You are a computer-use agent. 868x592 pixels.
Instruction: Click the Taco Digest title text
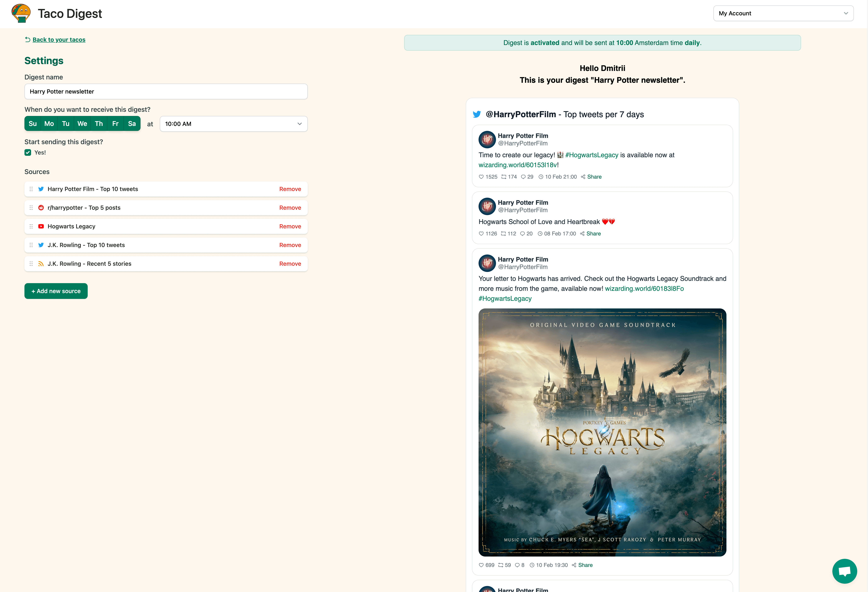click(x=70, y=13)
